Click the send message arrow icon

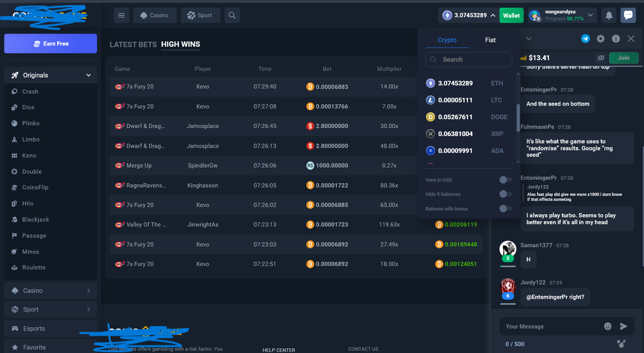coord(624,326)
